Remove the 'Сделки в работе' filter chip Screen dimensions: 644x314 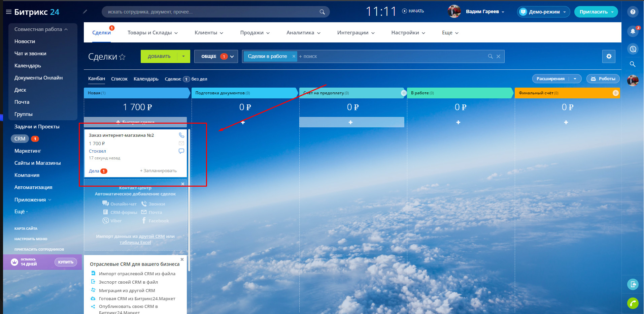tap(294, 56)
